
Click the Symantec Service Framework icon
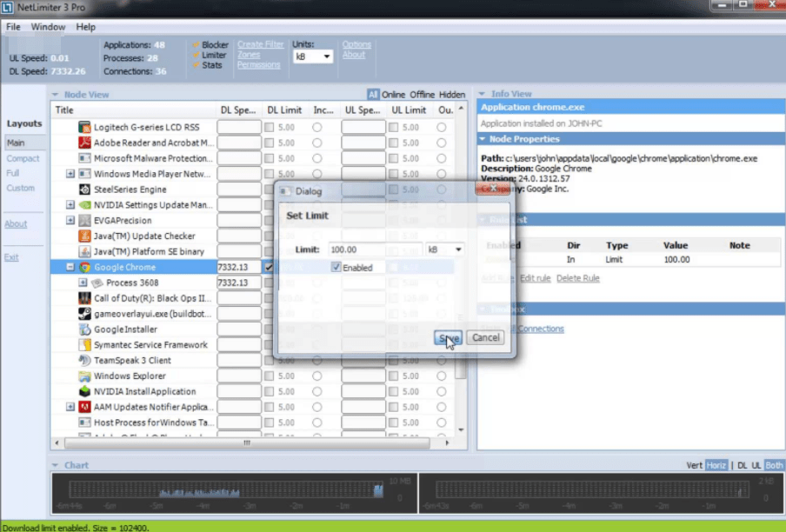84,344
